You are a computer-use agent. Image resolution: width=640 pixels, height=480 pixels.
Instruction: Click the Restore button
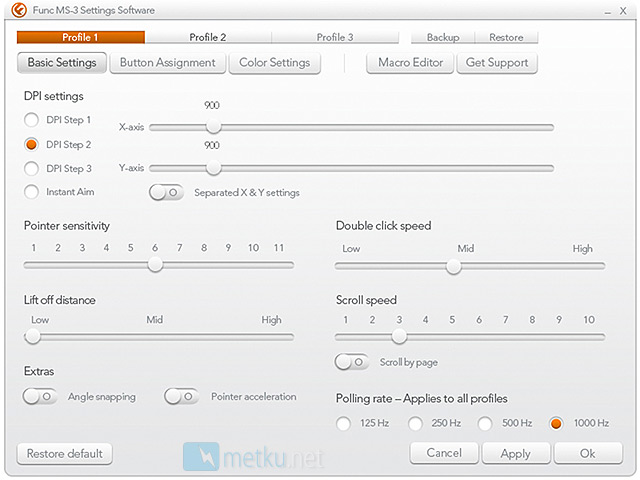506,37
